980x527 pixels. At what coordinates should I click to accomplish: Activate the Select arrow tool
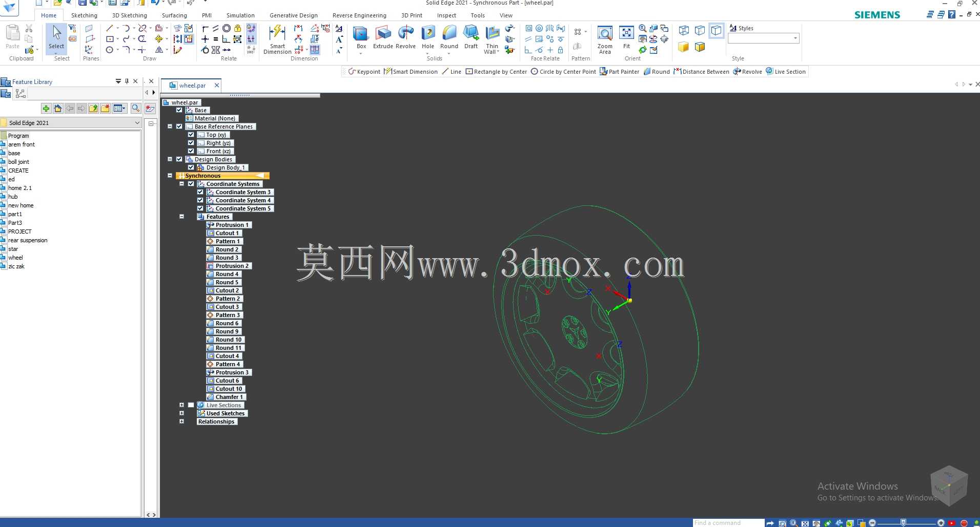point(56,38)
